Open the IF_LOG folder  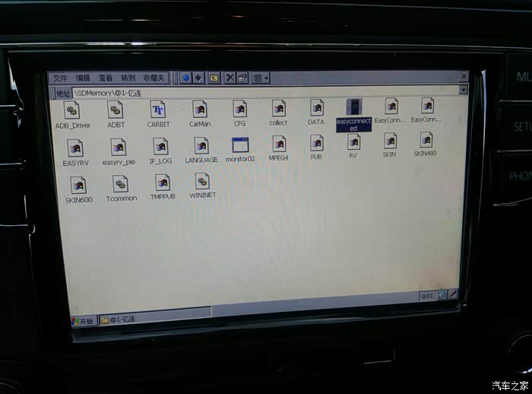coord(160,151)
